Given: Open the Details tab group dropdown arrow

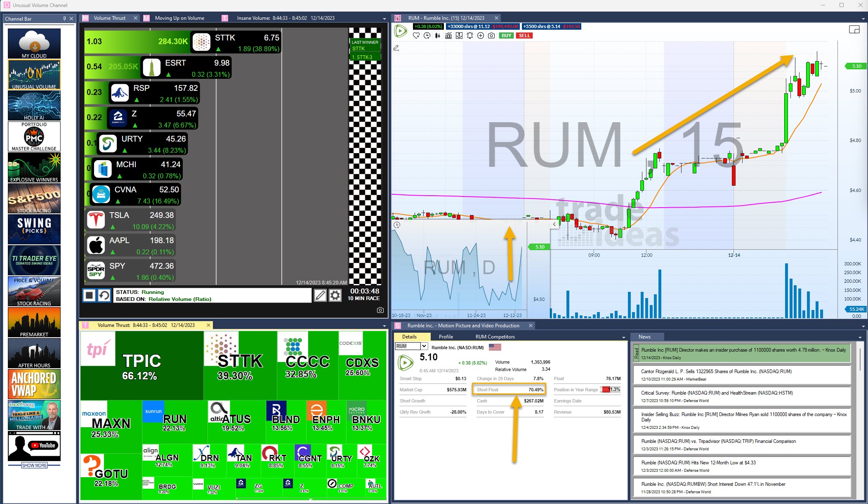Looking at the screenshot, I should 624,338.
